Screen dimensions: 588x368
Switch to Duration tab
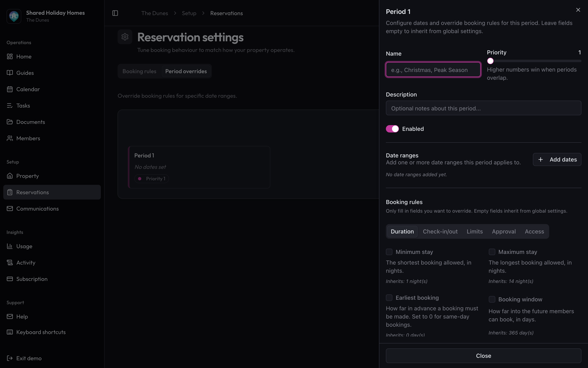(x=402, y=231)
